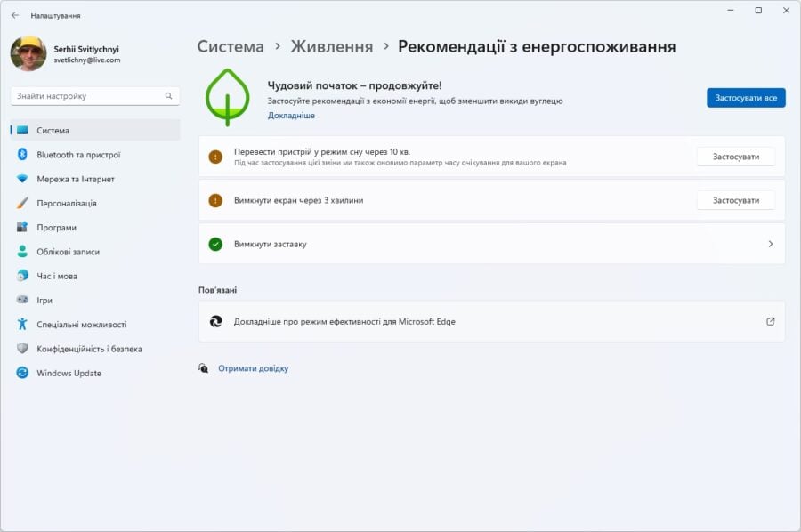Click the svetlichny@live.com account email

(x=87, y=60)
